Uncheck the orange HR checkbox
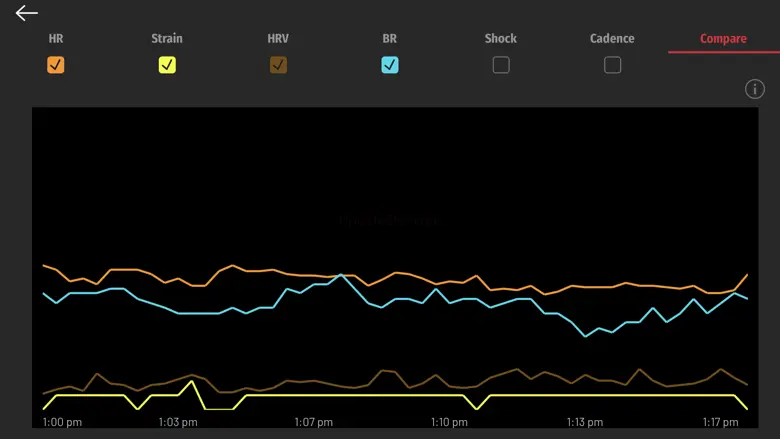 click(56, 65)
